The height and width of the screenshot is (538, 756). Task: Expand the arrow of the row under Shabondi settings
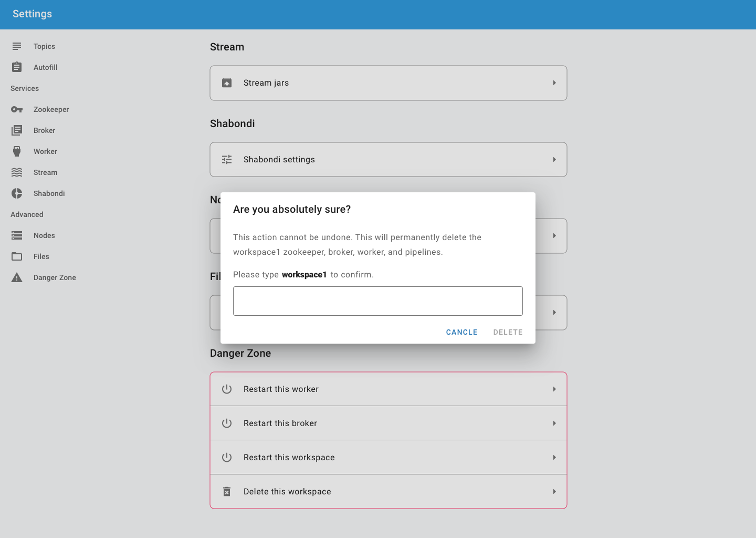[x=554, y=236]
